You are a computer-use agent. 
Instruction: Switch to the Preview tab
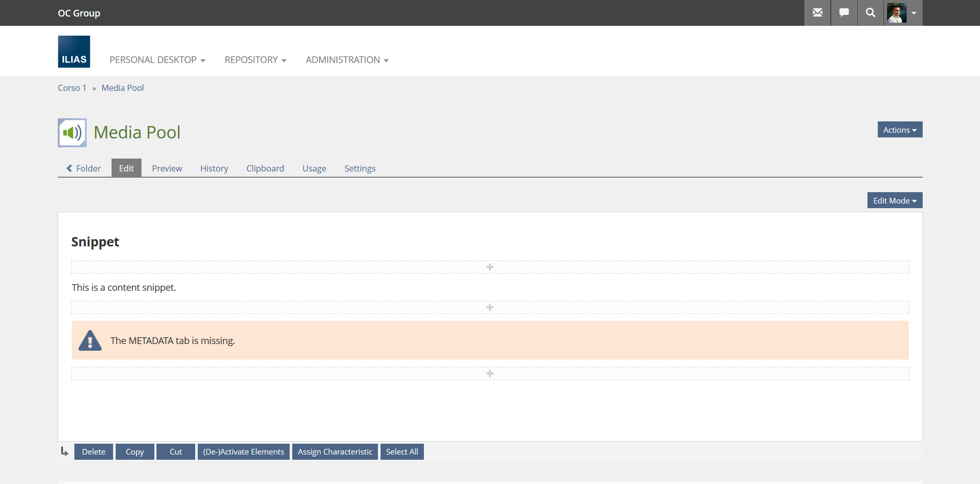(167, 168)
